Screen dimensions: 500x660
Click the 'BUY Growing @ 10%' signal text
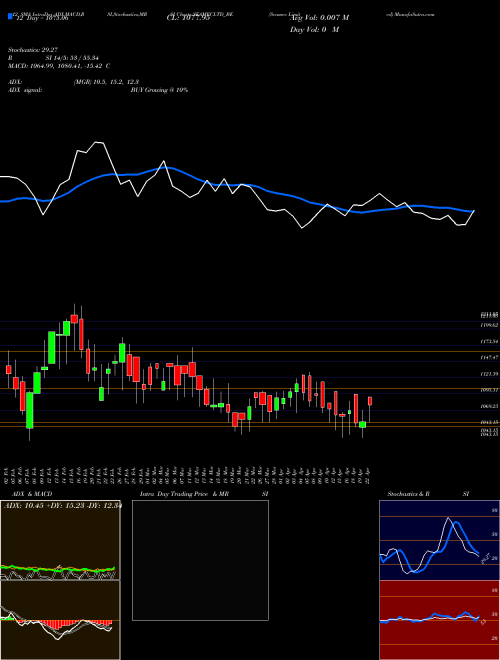[x=159, y=90]
